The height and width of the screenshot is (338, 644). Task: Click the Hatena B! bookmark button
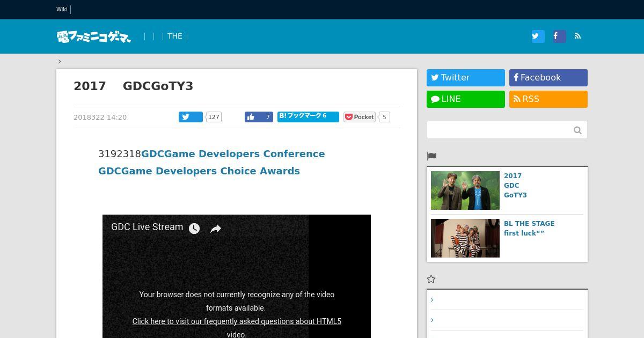click(308, 116)
